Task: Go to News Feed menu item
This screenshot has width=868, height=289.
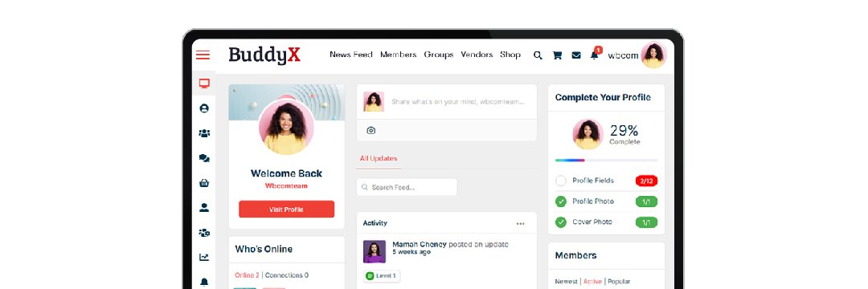Action: pos(351,55)
